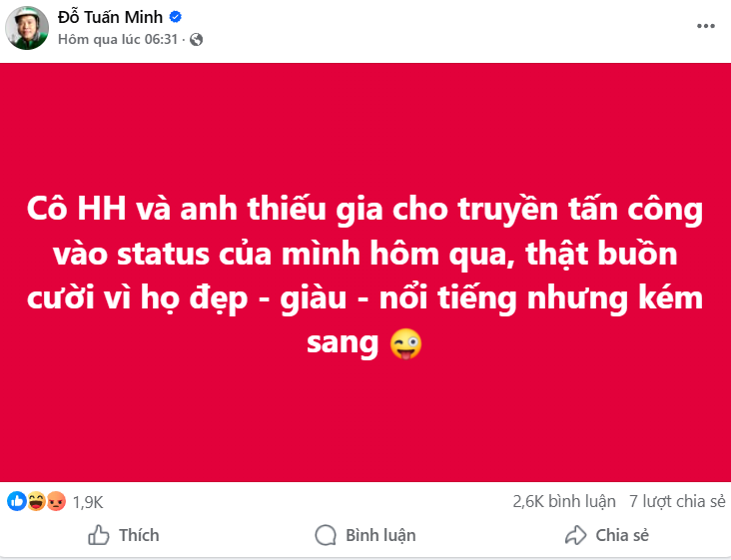Click the share arrow icon for Chia sẻ
This screenshot has width=731, height=560.
pos(575,536)
